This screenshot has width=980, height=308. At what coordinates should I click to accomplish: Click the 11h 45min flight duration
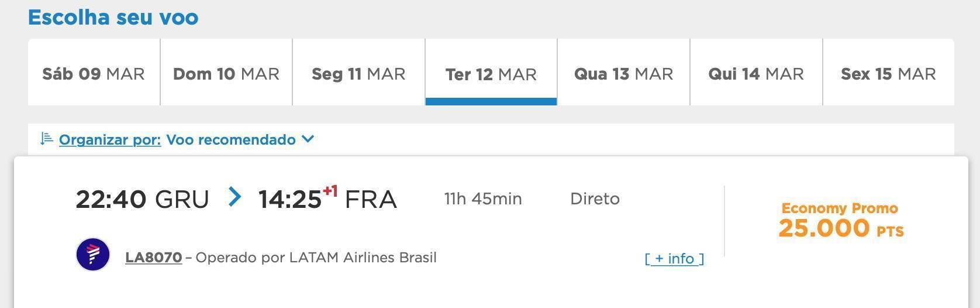pos(483,199)
